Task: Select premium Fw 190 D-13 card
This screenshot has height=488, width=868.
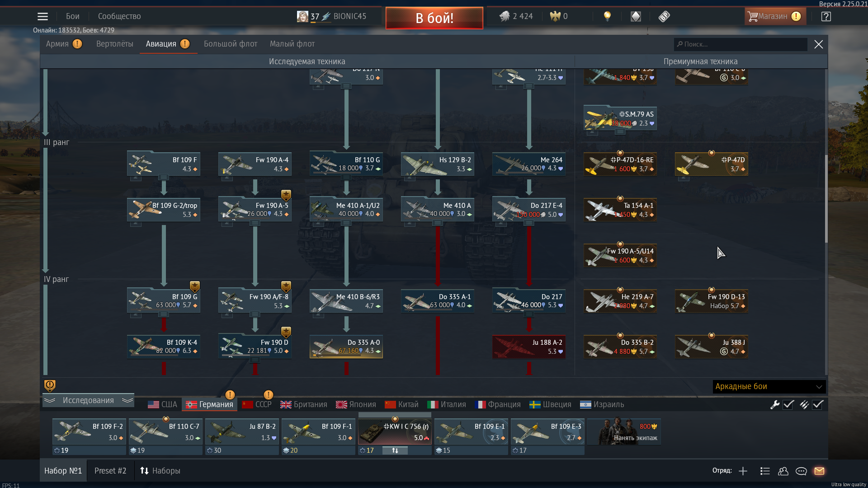Action: pos(712,301)
